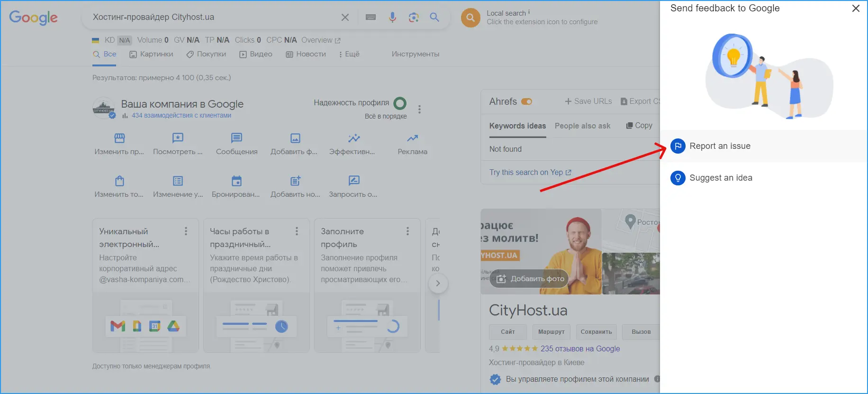Go to Google homepage via logo

33,18
